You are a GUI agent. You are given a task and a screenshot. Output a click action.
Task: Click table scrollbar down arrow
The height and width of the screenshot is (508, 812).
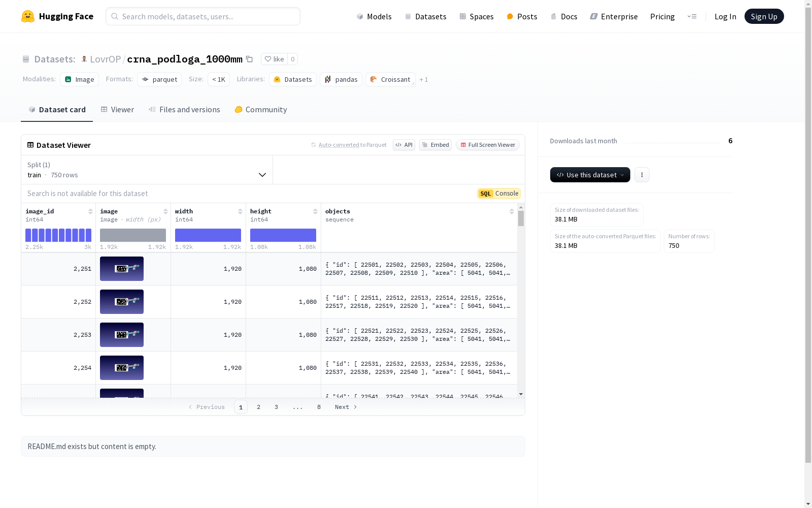pyautogui.click(x=521, y=394)
